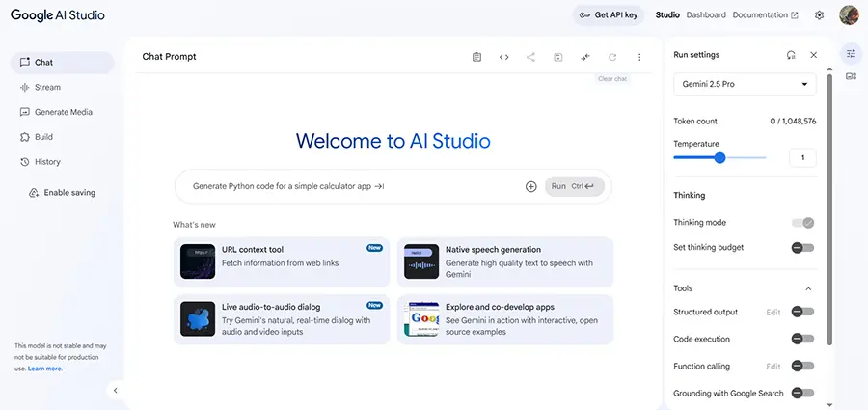The image size is (868, 410).
Task: Click the Temperature slider handle
Action: pos(719,158)
